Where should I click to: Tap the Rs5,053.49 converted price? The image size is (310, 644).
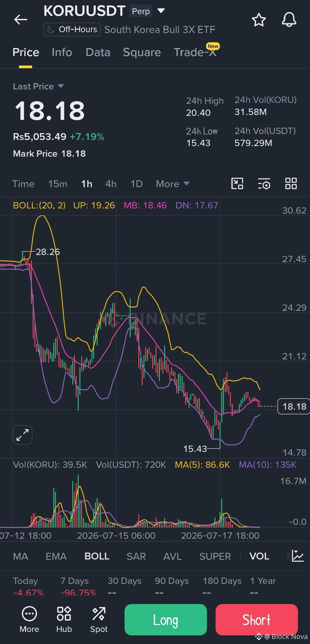point(40,137)
